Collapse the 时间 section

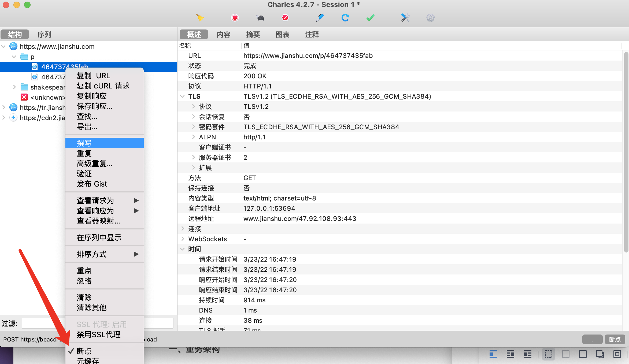pyautogui.click(x=183, y=249)
